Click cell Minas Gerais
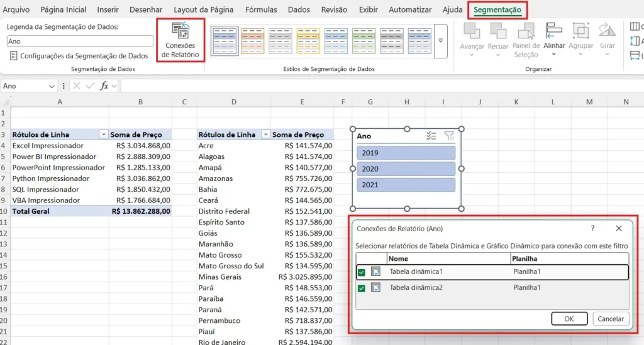644x345 pixels. [x=234, y=277]
